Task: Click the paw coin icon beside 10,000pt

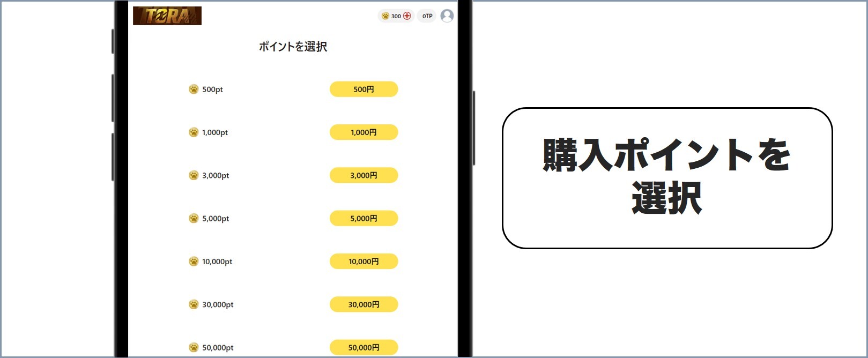Action: coord(194,262)
